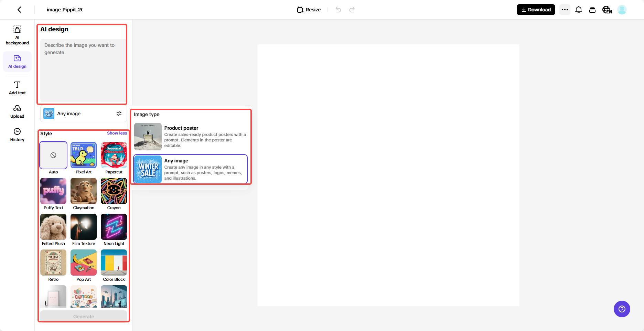Image resolution: width=644 pixels, height=331 pixels.
Task: Select the Product poster image type
Action: click(x=190, y=137)
